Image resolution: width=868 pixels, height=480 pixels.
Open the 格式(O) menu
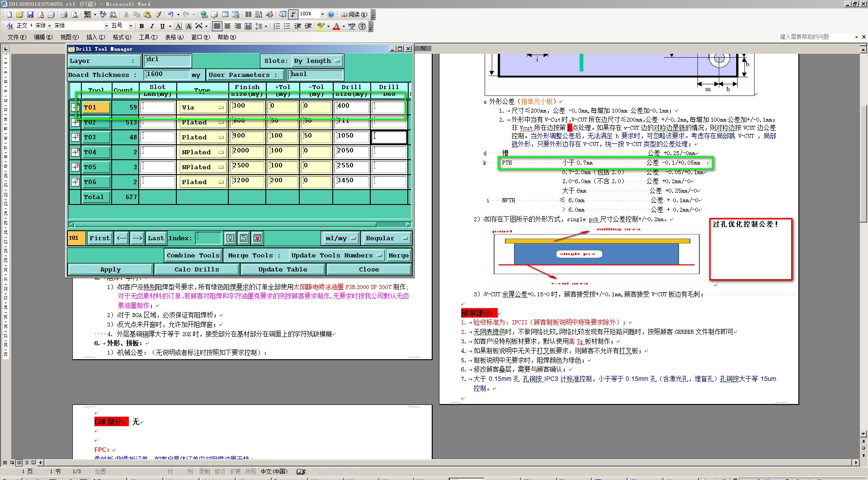[122, 37]
